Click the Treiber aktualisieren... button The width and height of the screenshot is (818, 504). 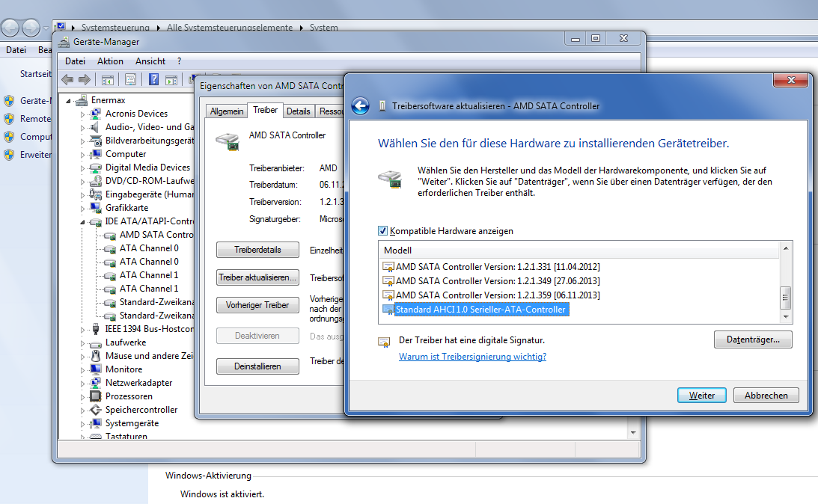click(257, 277)
